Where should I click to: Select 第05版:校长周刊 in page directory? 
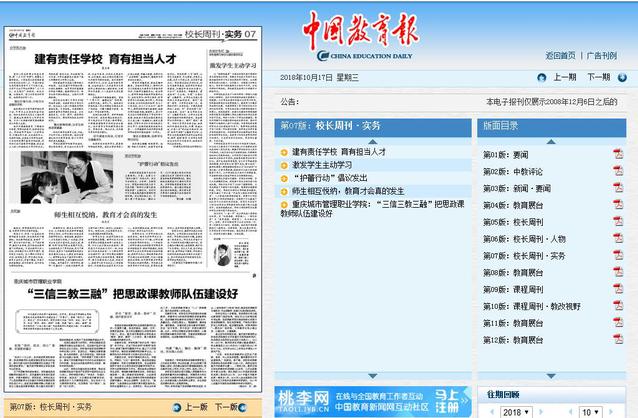point(513,222)
